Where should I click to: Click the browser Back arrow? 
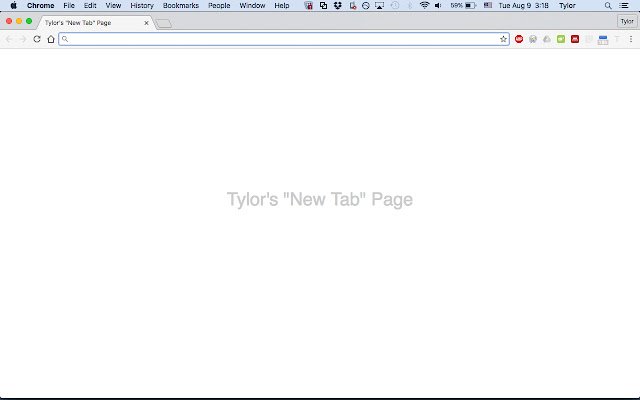pyautogui.click(x=9, y=39)
